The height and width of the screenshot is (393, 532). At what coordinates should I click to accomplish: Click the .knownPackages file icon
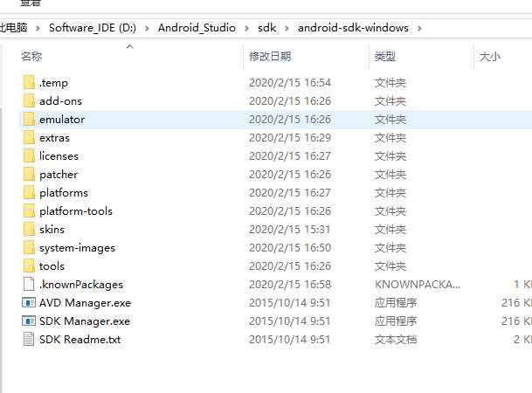tap(29, 284)
